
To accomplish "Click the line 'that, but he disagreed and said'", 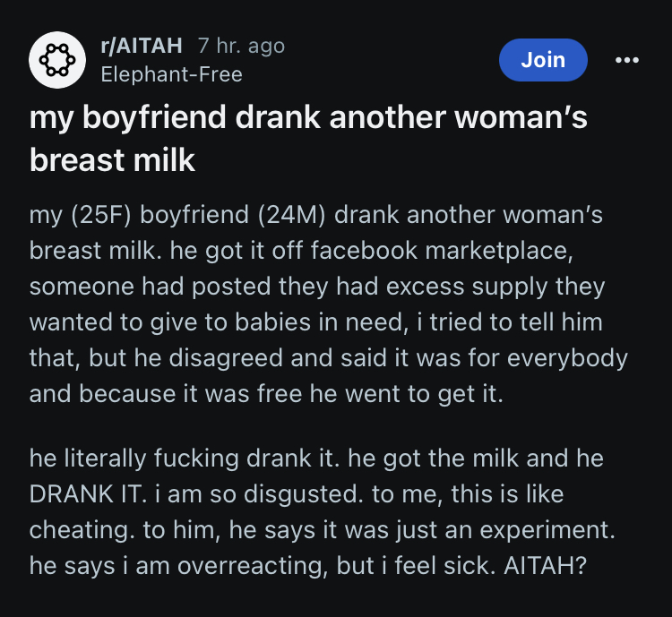I will [328, 358].
